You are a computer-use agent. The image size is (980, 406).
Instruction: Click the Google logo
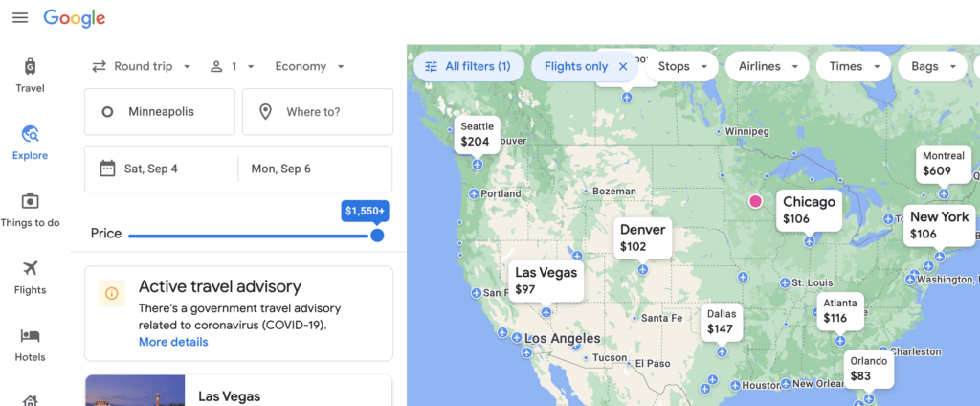(75, 18)
